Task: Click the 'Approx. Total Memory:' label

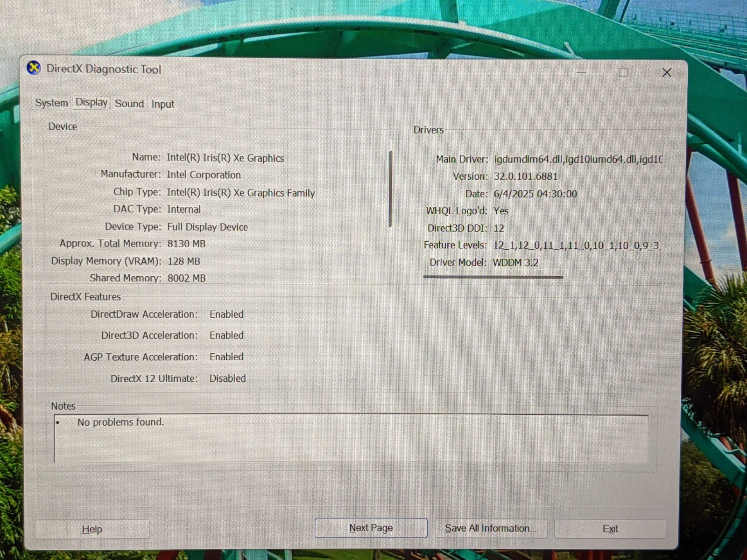Action: point(110,244)
